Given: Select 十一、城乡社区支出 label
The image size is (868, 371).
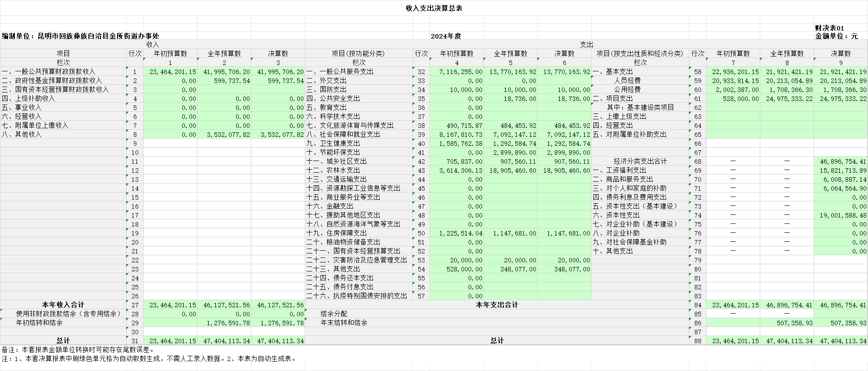Looking at the screenshot, I should tap(337, 161).
